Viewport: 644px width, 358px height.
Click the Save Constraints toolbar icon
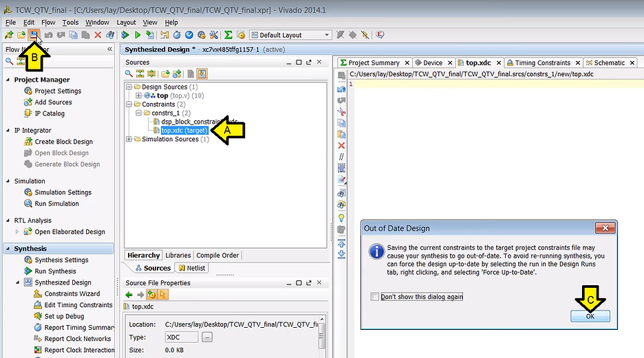coord(34,35)
